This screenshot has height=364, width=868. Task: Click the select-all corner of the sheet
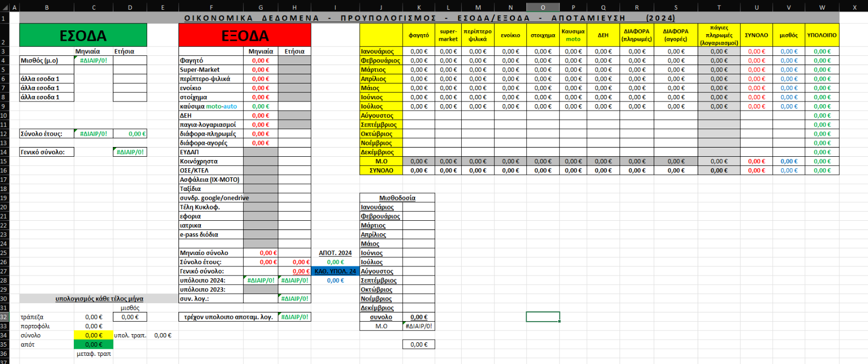(4, 8)
